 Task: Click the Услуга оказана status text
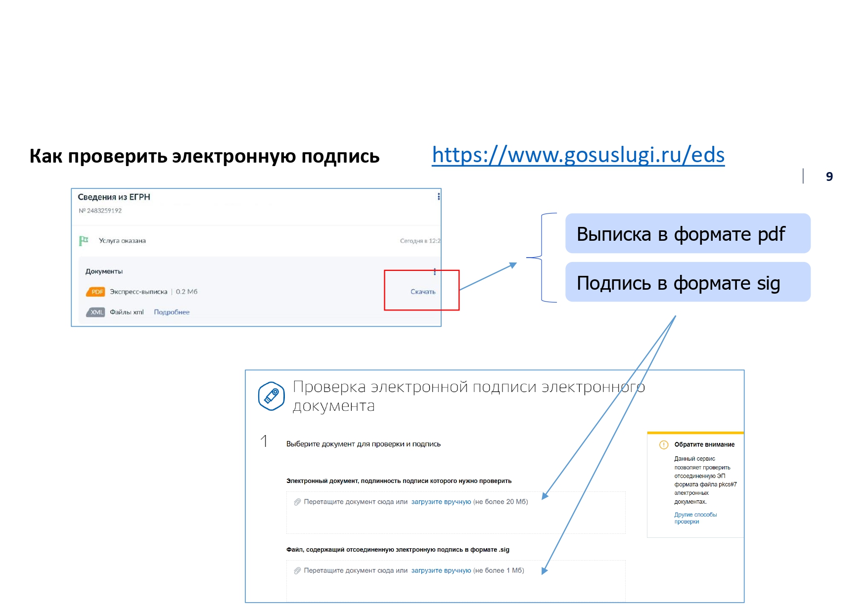(x=122, y=241)
